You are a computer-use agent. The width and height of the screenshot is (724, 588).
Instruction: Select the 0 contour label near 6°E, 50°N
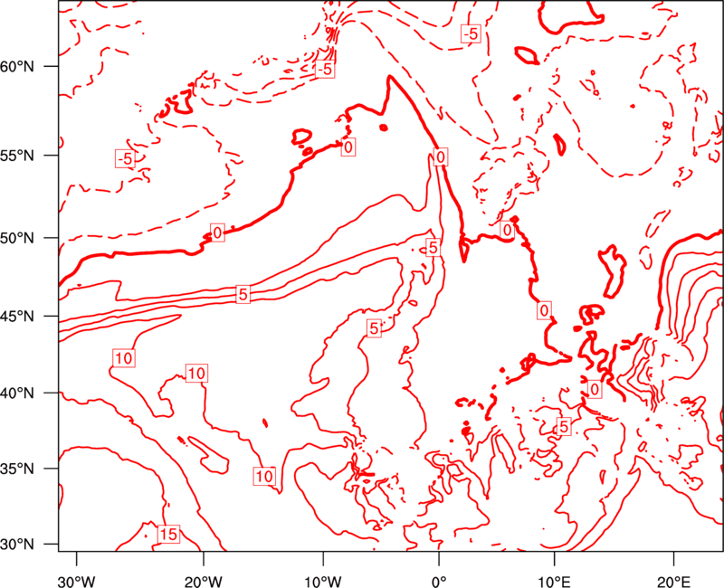coord(507,230)
